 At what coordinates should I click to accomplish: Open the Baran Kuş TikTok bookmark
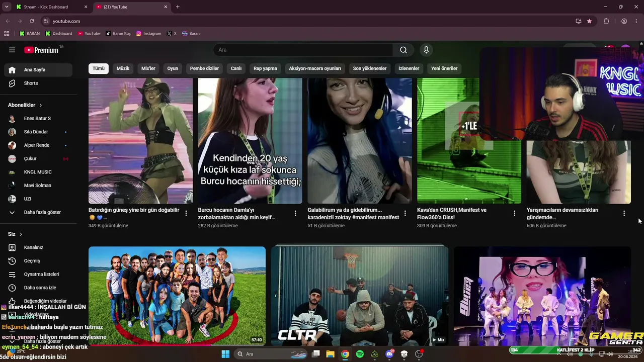[x=118, y=34]
